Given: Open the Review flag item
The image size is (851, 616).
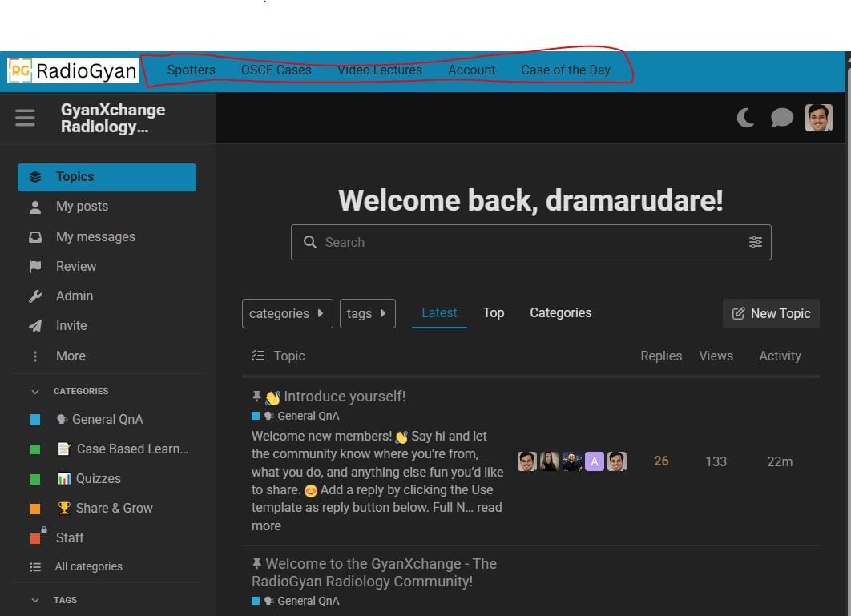Looking at the screenshot, I should 75,266.
